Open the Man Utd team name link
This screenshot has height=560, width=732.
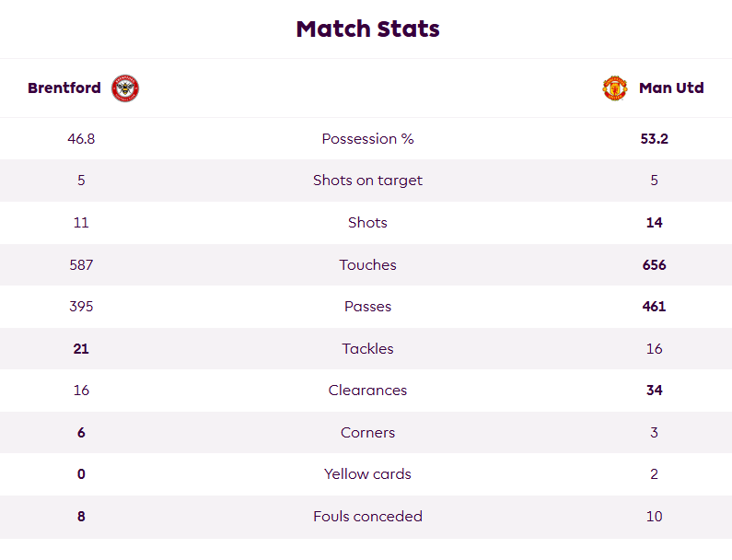[x=671, y=87]
